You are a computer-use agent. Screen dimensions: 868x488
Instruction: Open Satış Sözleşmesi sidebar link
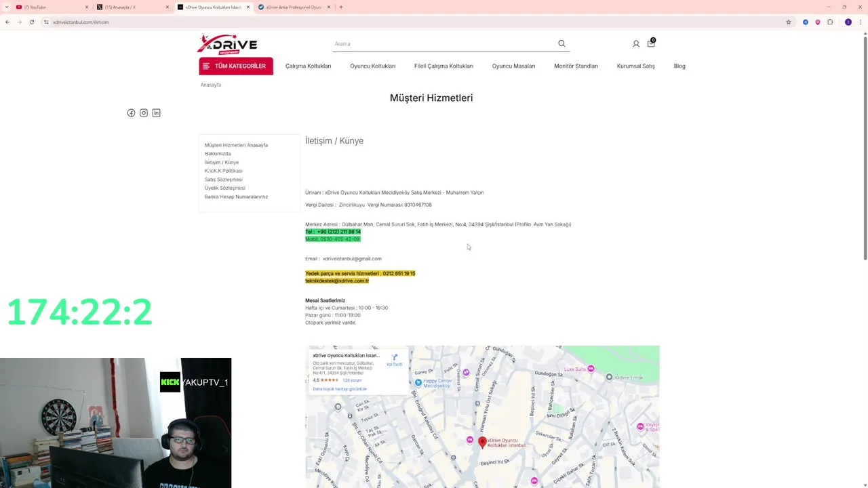coord(223,180)
